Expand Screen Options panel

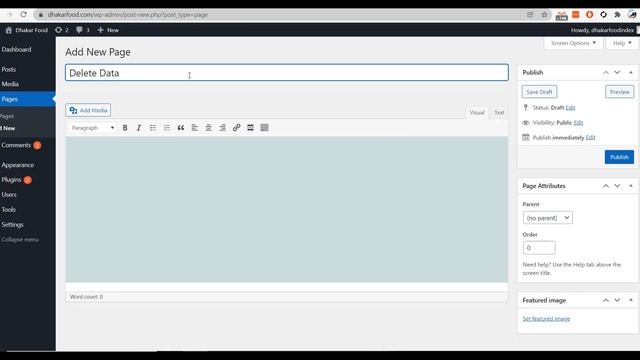point(573,43)
